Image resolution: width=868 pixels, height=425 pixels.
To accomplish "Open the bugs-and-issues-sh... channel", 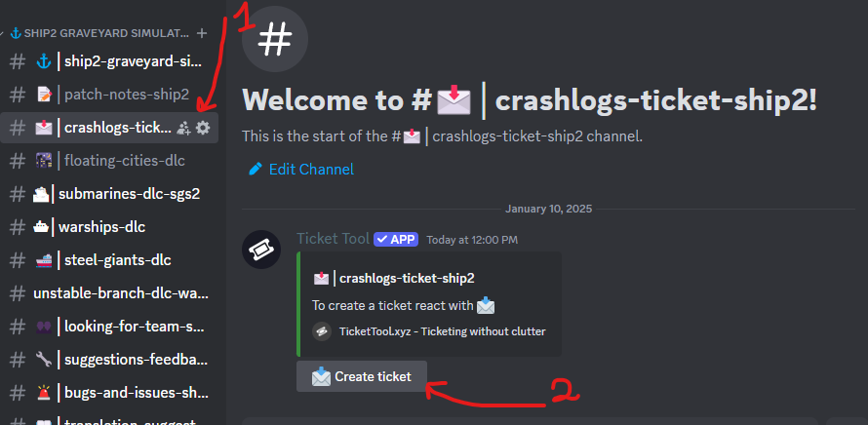I will pos(109,394).
